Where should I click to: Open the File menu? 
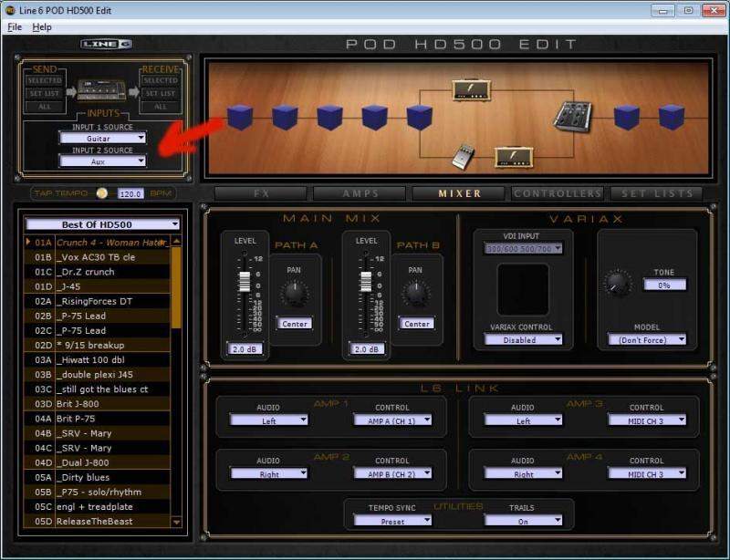(15, 27)
